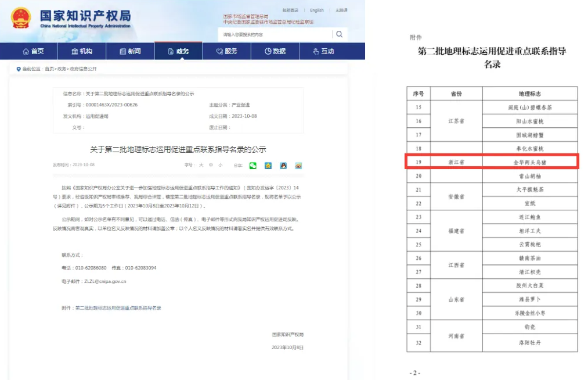Share to Weibo icon
The image size is (588, 380).
tap(298, 166)
